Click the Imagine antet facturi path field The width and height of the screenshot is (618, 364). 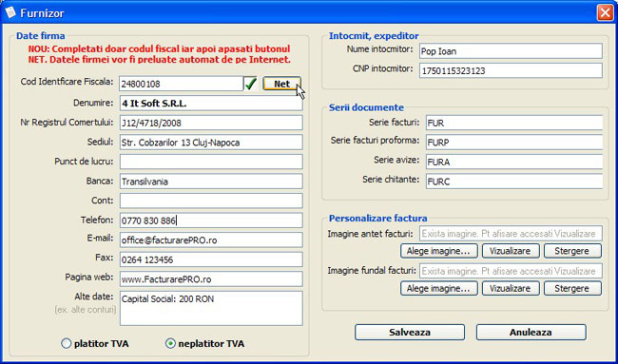tap(511, 233)
